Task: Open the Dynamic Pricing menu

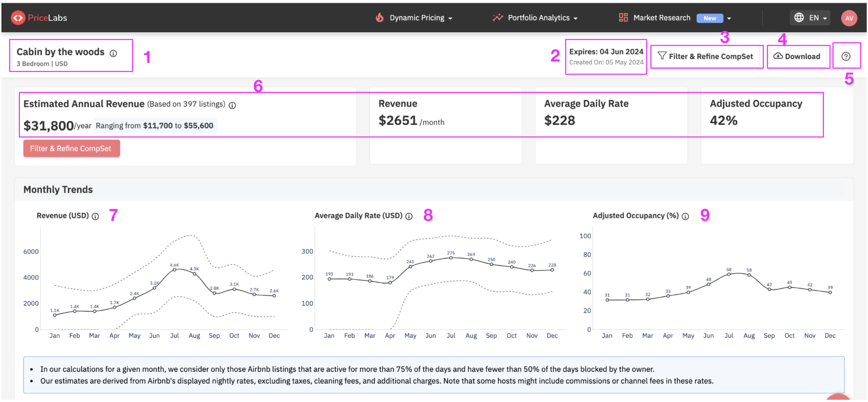Action: pos(416,17)
